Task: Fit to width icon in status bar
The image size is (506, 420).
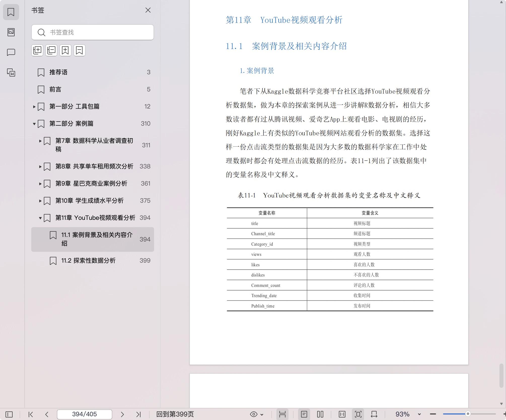Action: tap(374, 414)
